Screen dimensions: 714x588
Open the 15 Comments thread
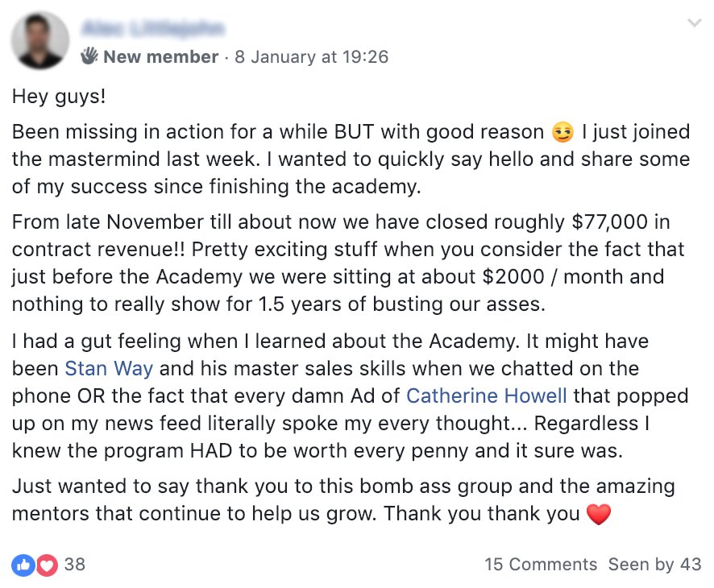pyautogui.click(x=541, y=565)
